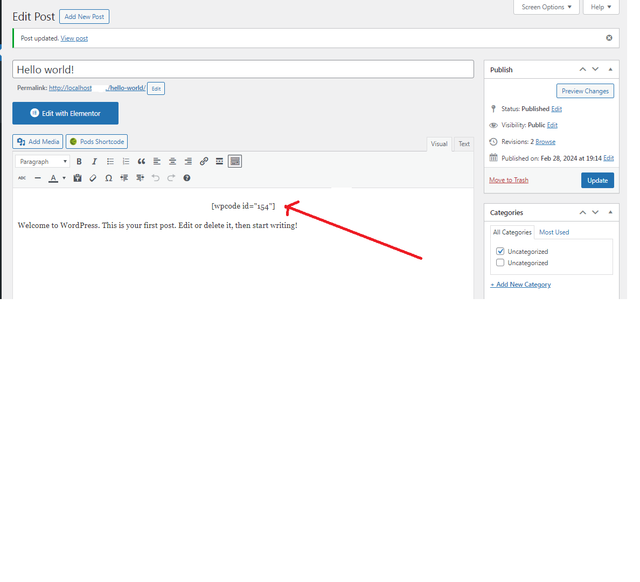
Task: Click the wpcode shortcode text in editor
Action: point(243,206)
